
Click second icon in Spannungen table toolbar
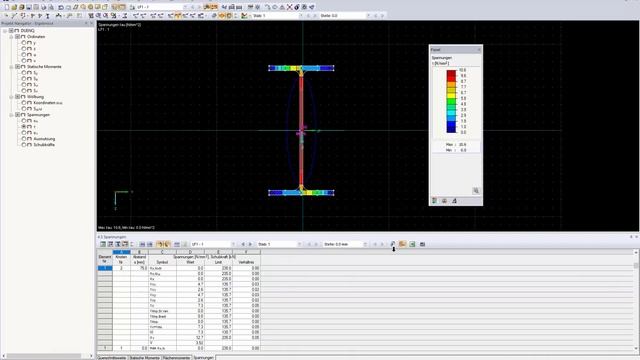tap(110, 244)
